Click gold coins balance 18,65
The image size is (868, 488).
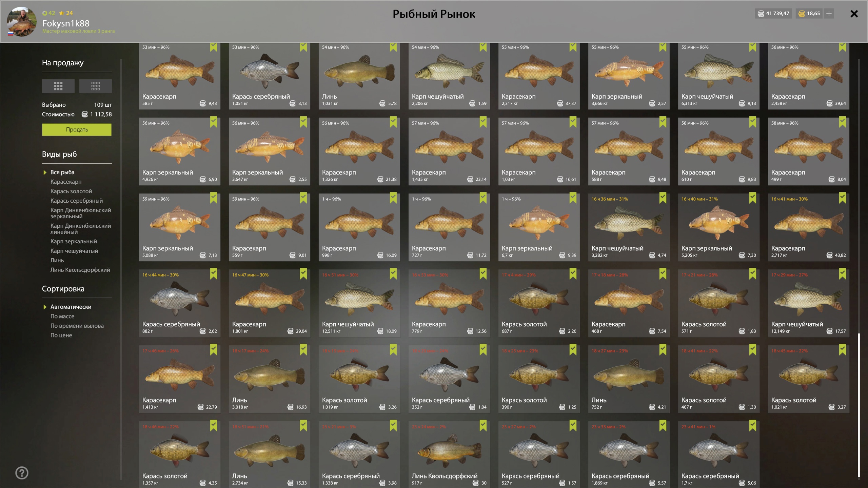tap(809, 14)
